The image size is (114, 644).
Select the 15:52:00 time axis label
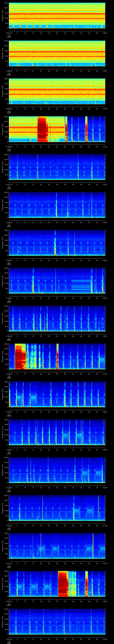click(x=9, y=601)
